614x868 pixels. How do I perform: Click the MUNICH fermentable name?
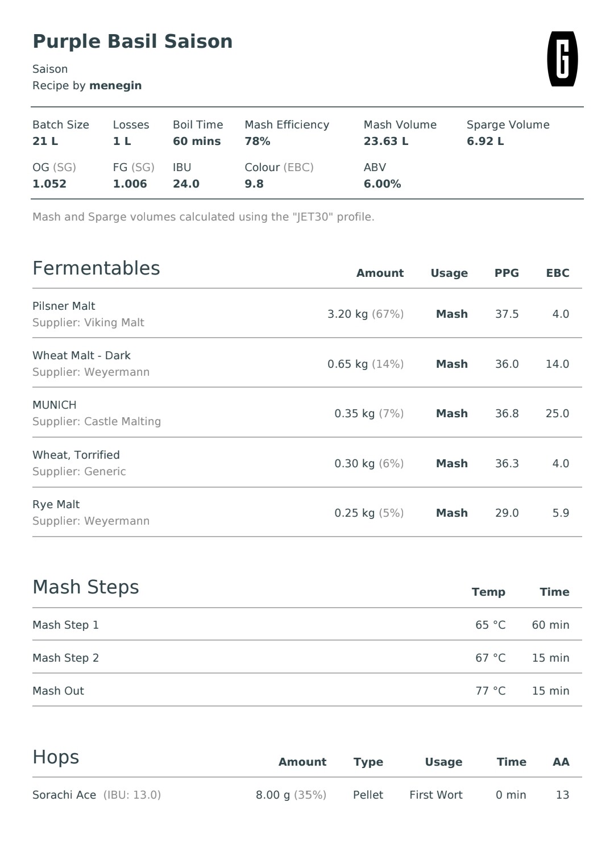pyautogui.click(x=55, y=405)
